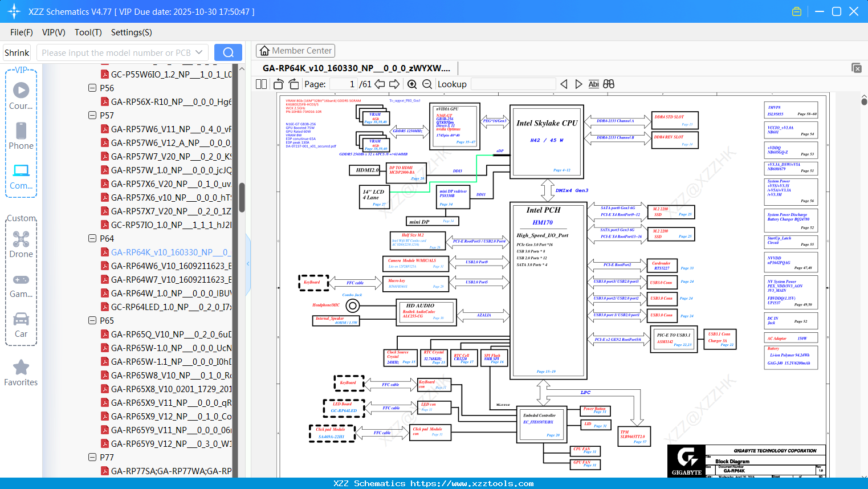This screenshot has height=489, width=868.
Task: Click the zoom in magnifier icon
Action: click(412, 84)
